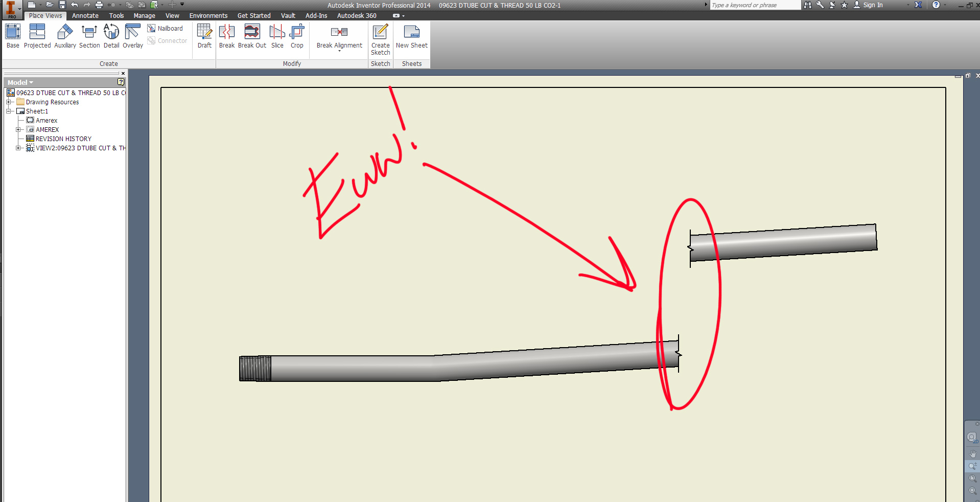Add a New Sheet

point(412,36)
